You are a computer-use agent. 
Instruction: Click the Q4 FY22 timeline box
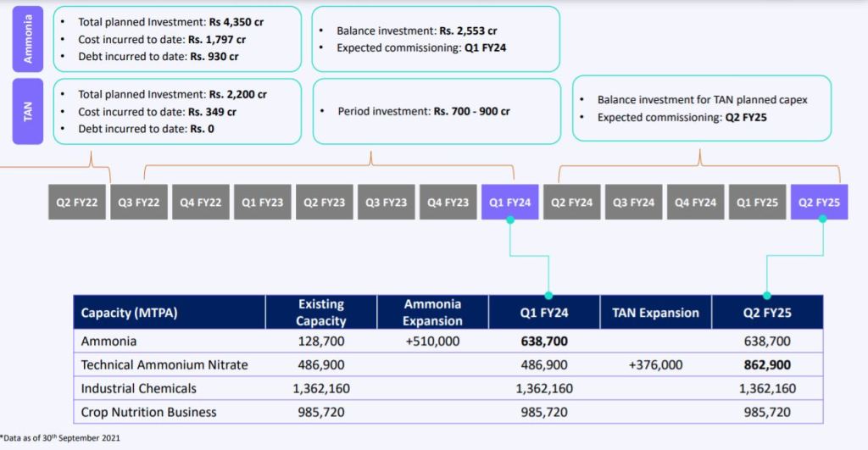(201, 203)
